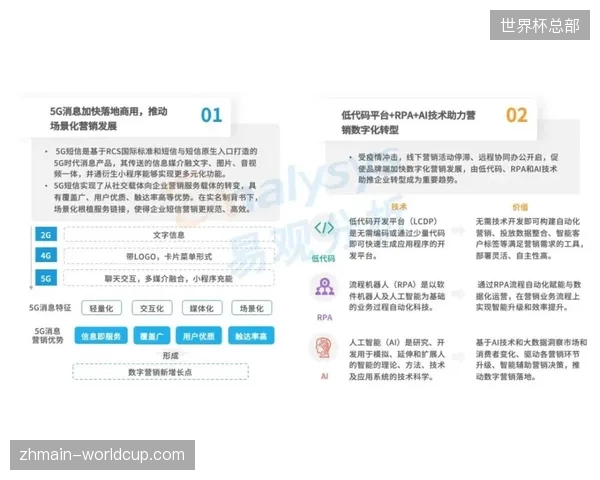
Task: Click the 基于AI技术和大数据 value text
Action: [x=531, y=359]
